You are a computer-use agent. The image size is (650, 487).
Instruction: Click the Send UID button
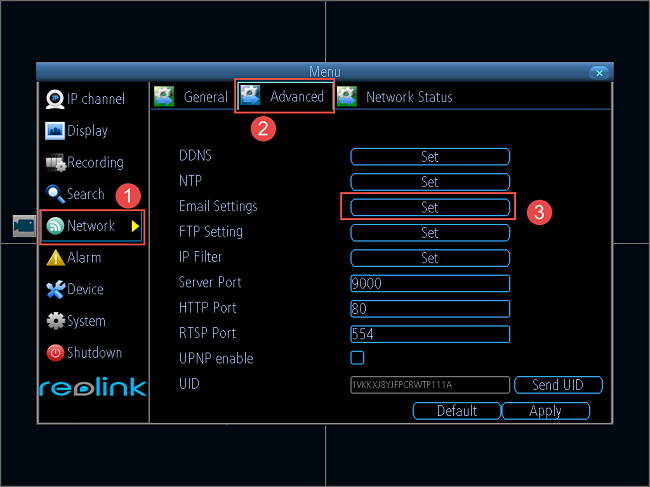click(558, 385)
